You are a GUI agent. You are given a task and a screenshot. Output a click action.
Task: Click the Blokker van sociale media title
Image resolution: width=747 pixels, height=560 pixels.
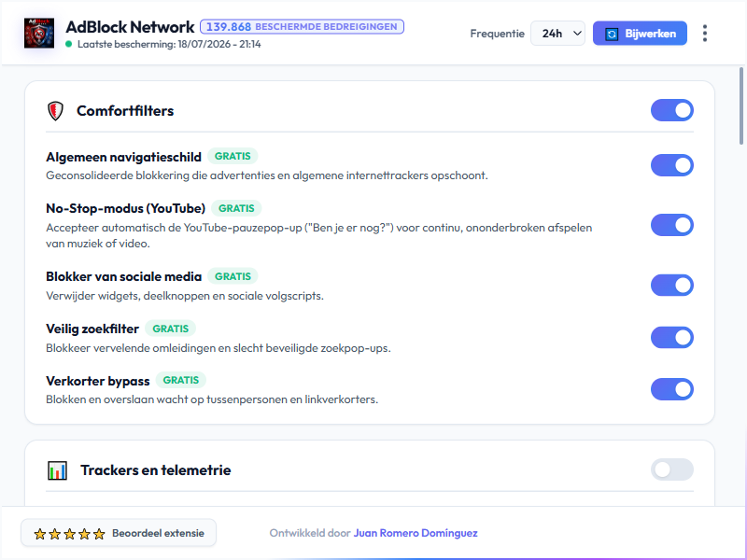124,276
